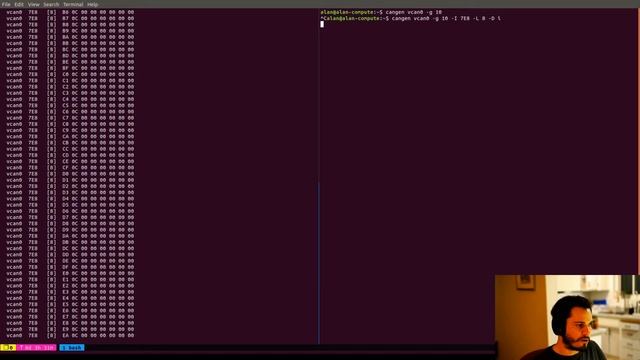This screenshot has width=640, height=360.
Task: Click the pink segment in the tmux status bar
Action: pos(37,348)
